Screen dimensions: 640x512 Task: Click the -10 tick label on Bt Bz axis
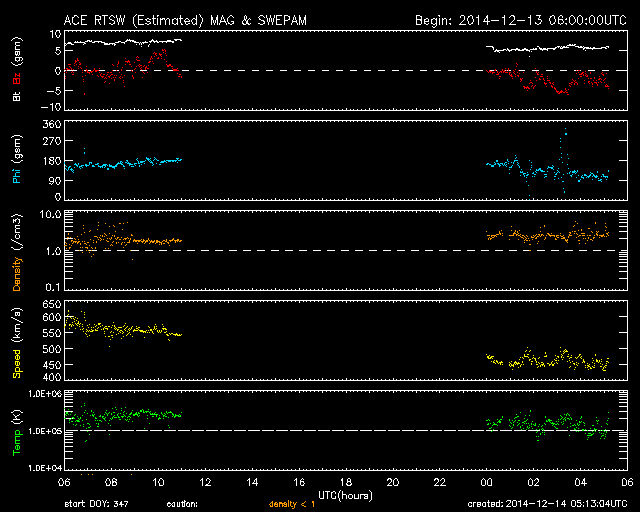51,107
